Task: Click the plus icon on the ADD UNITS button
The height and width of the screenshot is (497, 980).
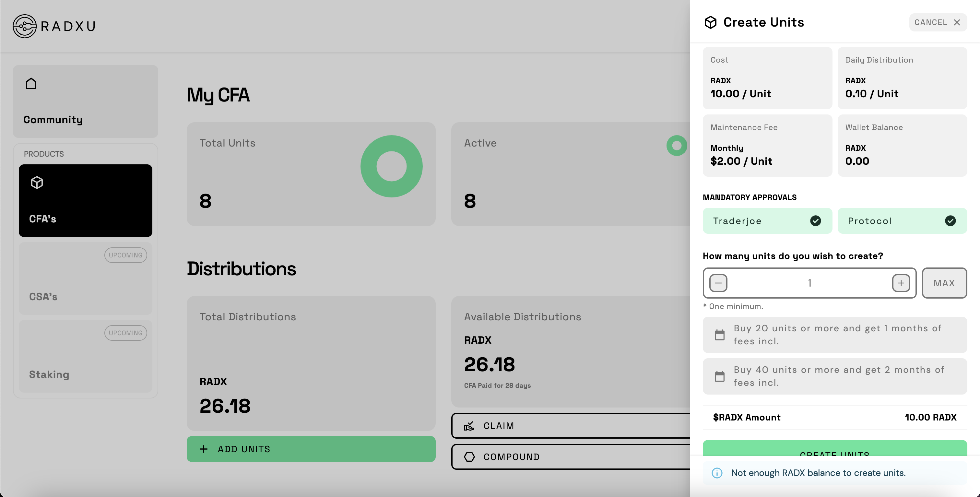Action: tap(203, 449)
